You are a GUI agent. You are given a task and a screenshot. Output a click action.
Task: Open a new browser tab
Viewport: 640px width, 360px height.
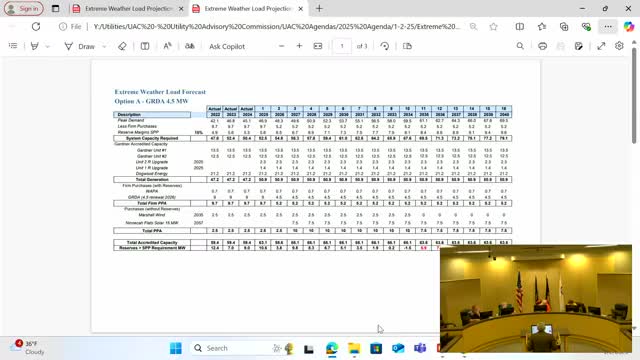(319, 9)
